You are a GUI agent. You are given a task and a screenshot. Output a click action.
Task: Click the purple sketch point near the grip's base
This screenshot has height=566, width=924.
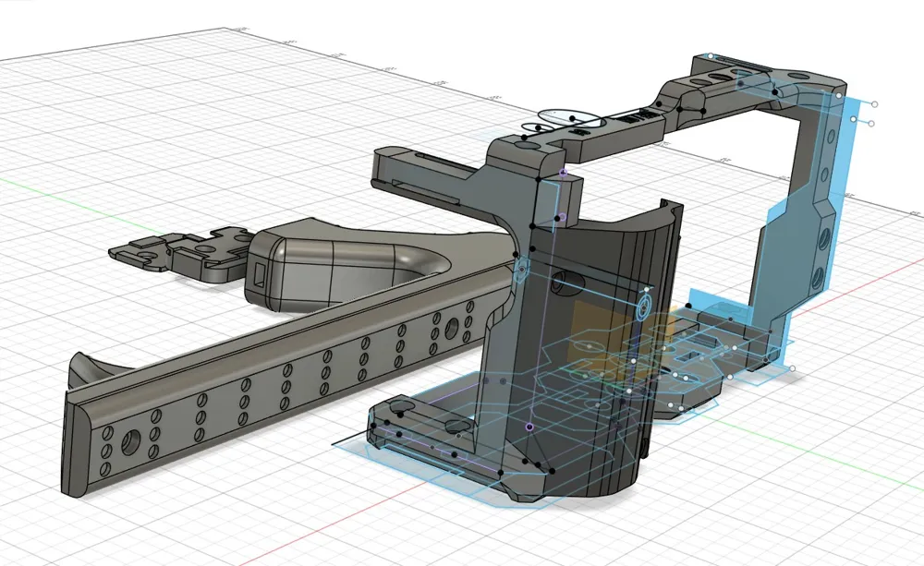529,427
